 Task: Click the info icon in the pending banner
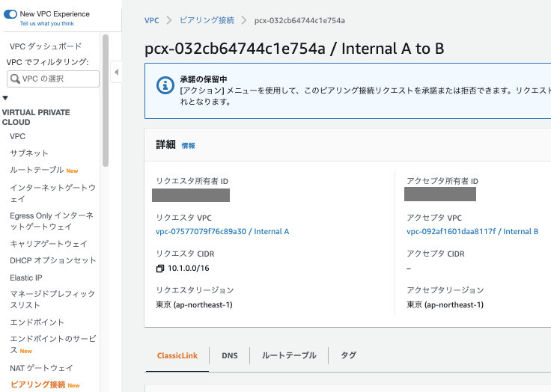coord(165,85)
